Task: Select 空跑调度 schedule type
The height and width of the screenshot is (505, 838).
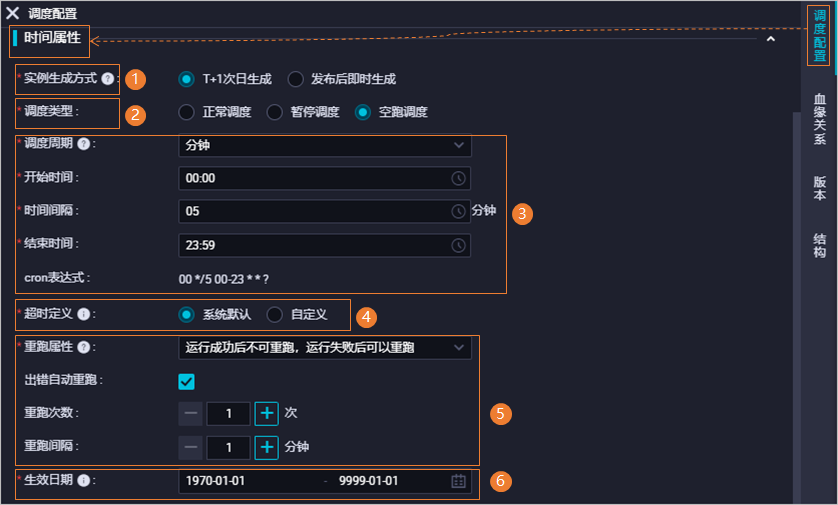Action: click(x=363, y=112)
